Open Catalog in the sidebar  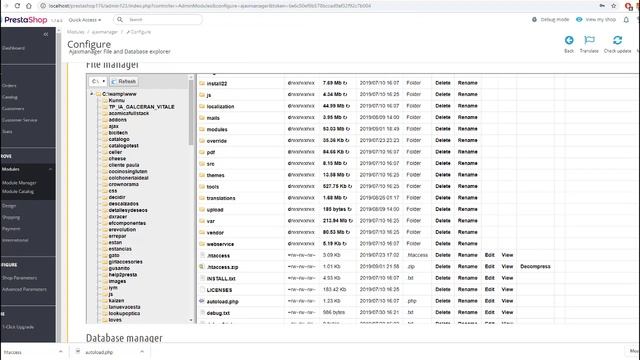10,97
